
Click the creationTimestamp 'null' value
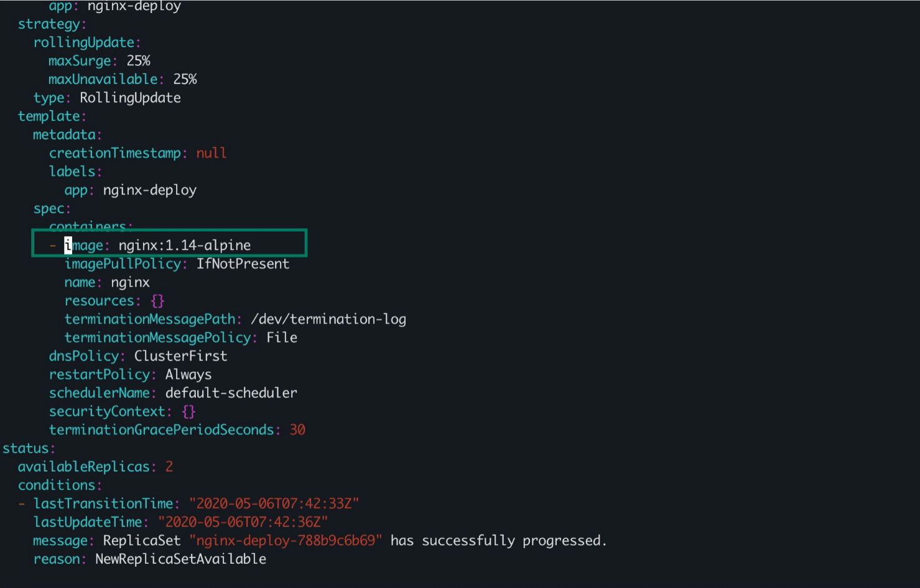211,153
